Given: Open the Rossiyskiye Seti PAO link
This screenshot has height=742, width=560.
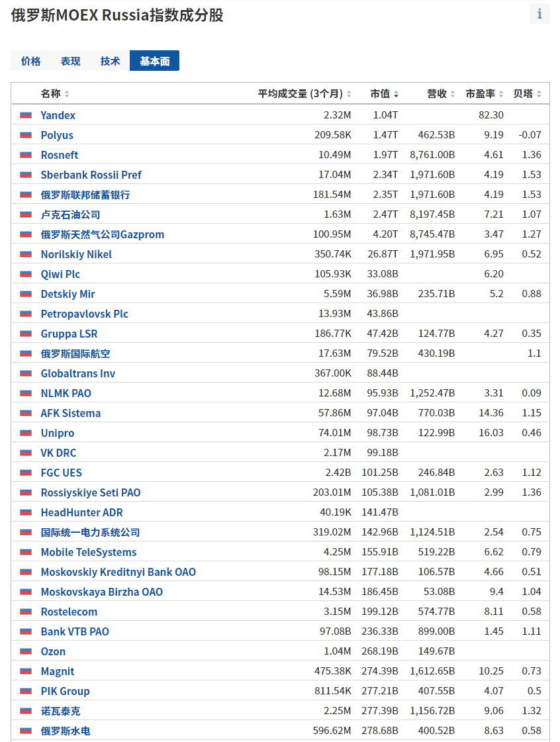Looking at the screenshot, I should click(91, 492).
